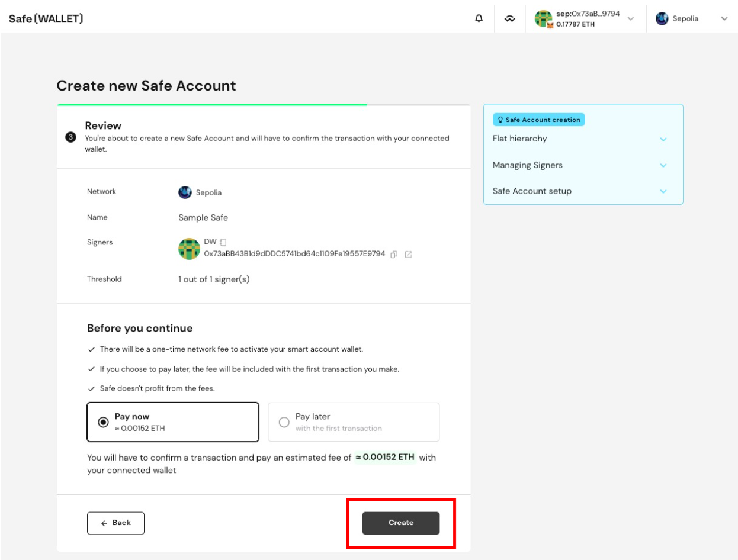Click the Signers label

click(x=100, y=242)
